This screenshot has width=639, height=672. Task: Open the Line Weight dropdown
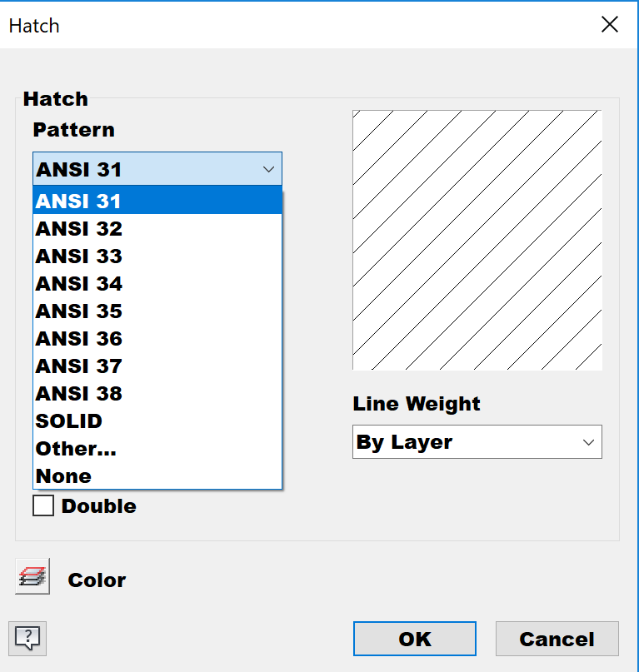click(x=477, y=442)
